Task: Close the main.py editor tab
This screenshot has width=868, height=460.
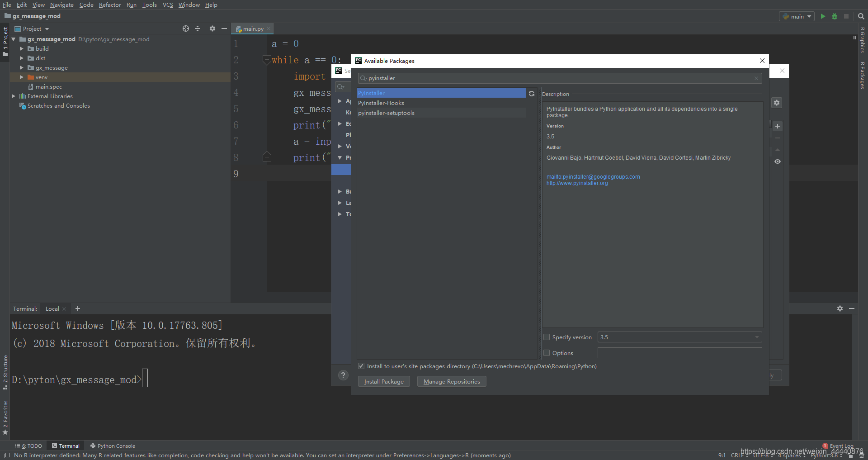Action: 268,28
